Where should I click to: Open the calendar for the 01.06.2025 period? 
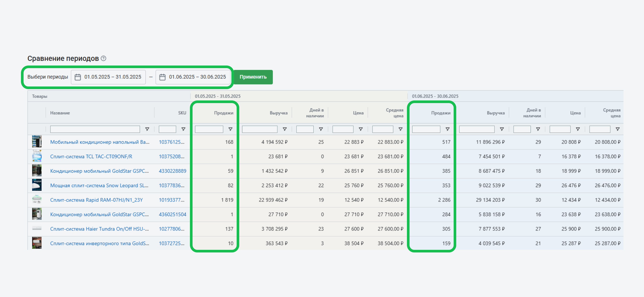click(x=162, y=77)
